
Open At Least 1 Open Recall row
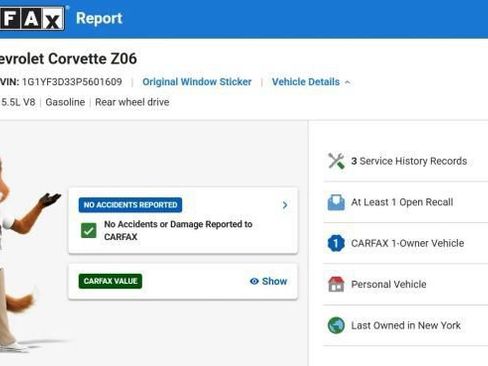click(x=405, y=202)
